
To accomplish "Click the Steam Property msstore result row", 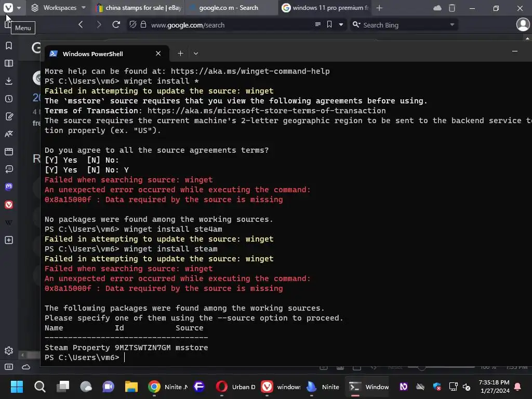I will (126, 348).
